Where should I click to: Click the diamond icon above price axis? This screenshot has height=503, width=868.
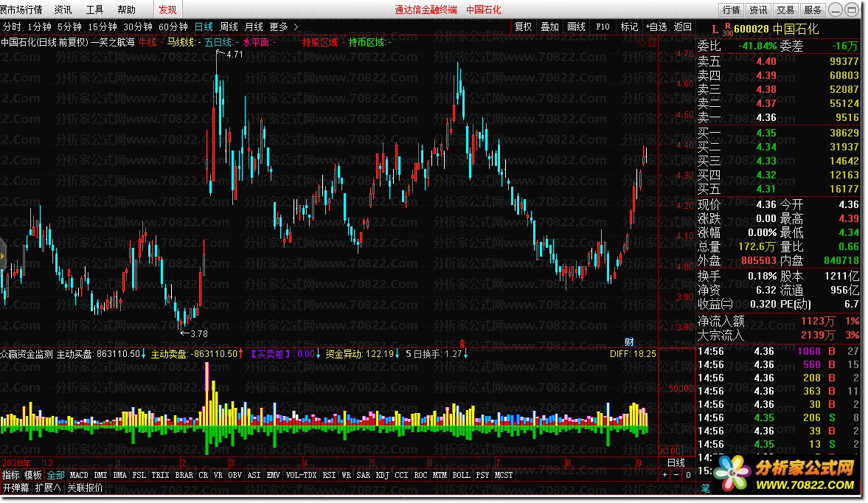point(642,42)
